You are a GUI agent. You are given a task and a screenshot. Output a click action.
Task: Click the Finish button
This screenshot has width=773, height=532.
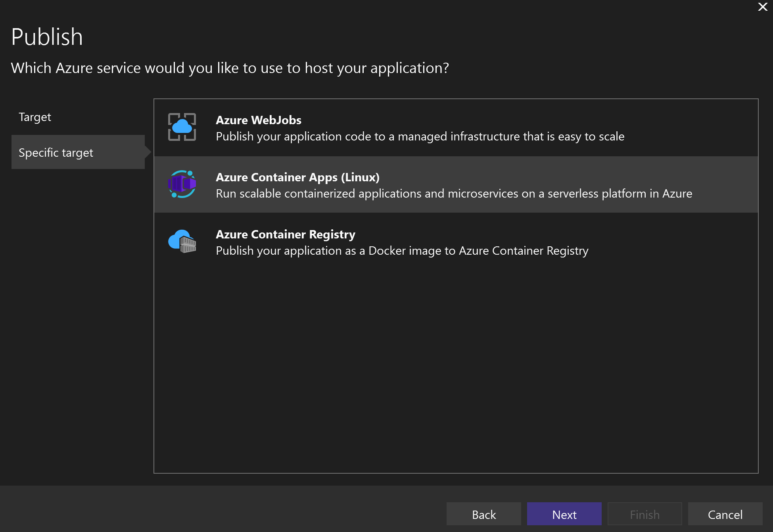point(645,514)
